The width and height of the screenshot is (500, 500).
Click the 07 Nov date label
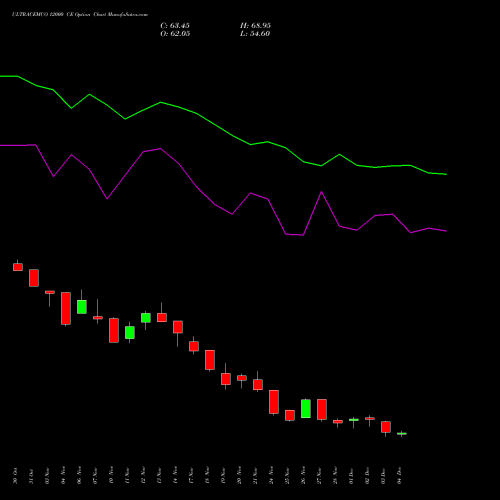95,476
